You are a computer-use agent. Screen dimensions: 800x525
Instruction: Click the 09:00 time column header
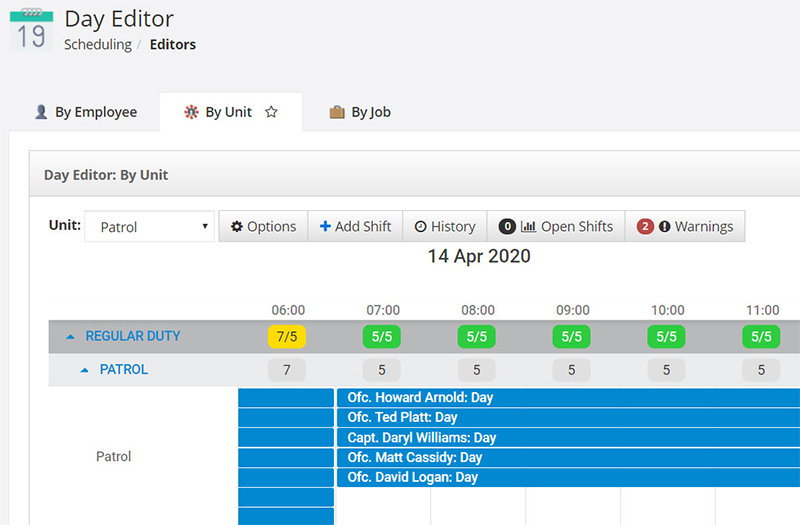pyautogui.click(x=573, y=310)
